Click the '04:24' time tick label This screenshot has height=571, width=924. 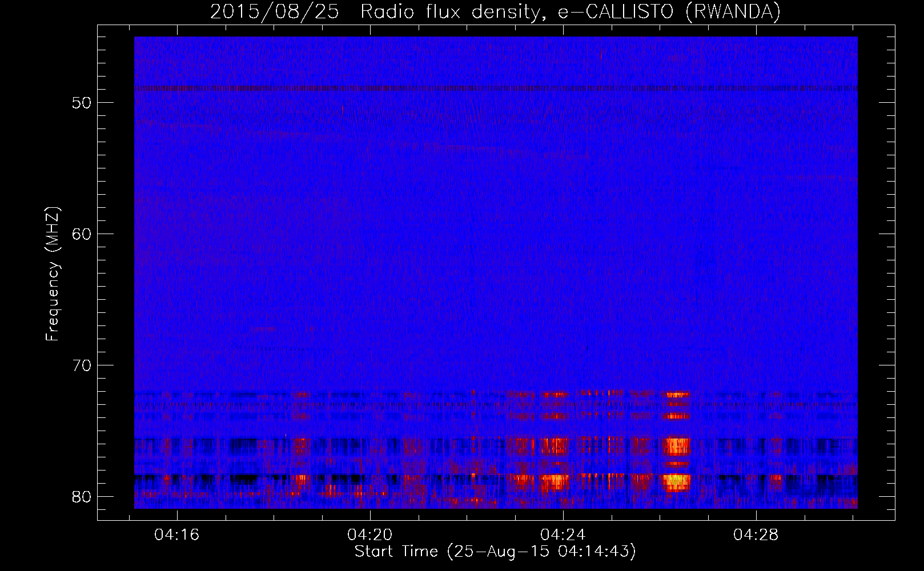[x=563, y=535]
